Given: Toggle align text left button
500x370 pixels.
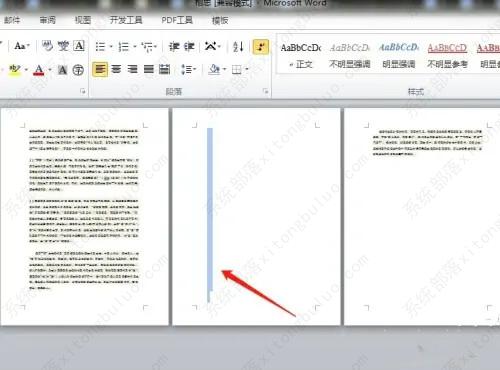Looking at the screenshot, I should [x=100, y=69].
